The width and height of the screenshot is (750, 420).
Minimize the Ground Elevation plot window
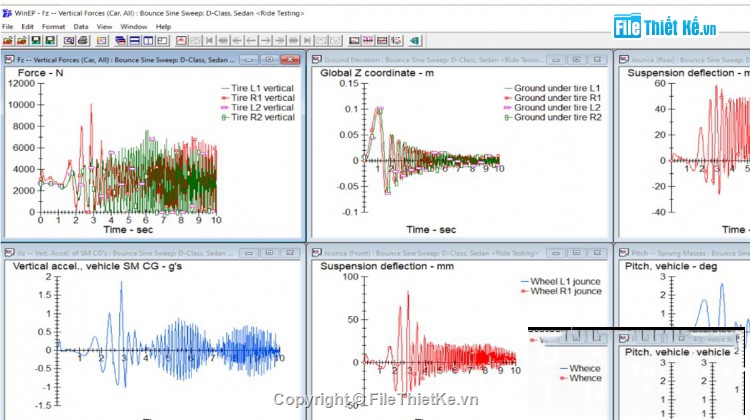pyautogui.click(x=556, y=60)
